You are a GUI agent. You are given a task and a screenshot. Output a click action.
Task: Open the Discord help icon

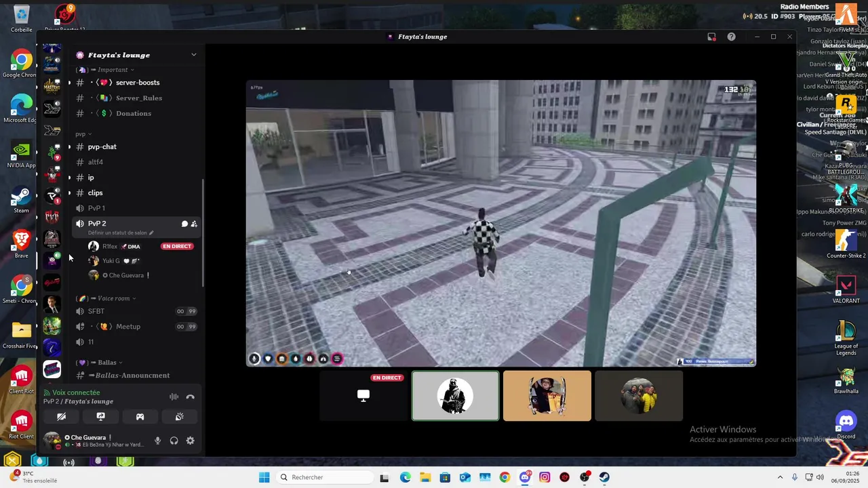pyautogui.click(x=731, y=37)
